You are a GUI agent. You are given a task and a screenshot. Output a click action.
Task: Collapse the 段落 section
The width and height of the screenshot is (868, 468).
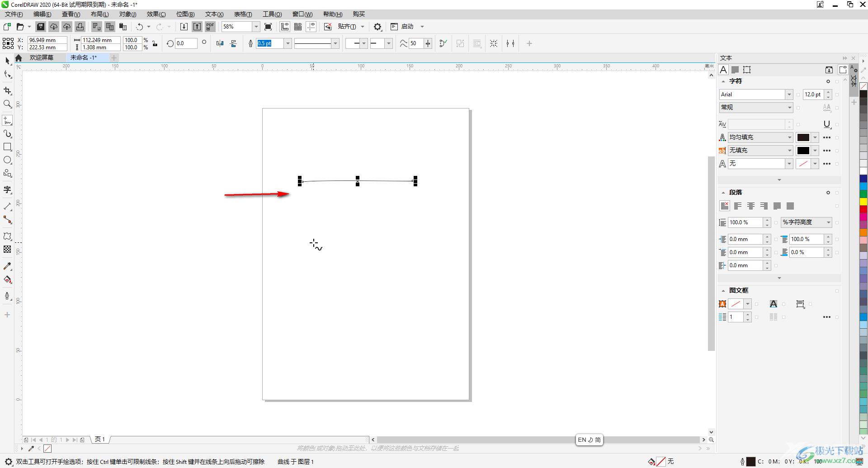(723, 193)
